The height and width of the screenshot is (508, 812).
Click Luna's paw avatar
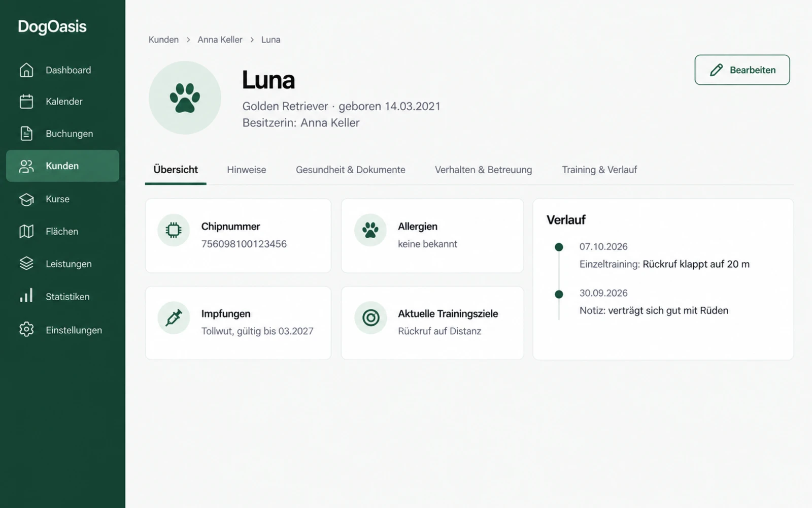coord(185,98)
